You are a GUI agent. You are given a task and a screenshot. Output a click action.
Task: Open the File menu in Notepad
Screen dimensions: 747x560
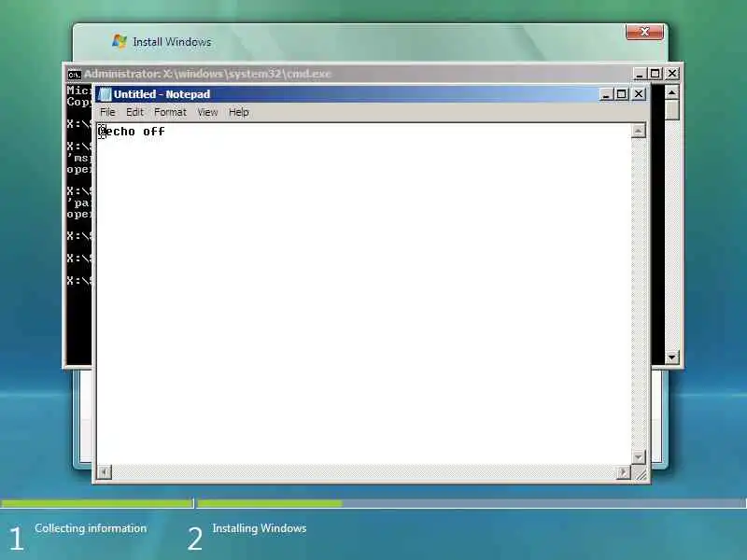coord(107,112)
